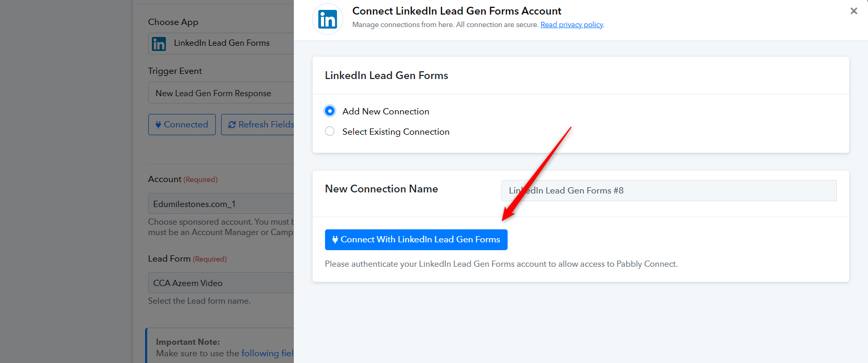The height and width of the screenshot is (363, 868).
Task: Click the 'New Connection Name' label
Action: [x=381, y=189]
